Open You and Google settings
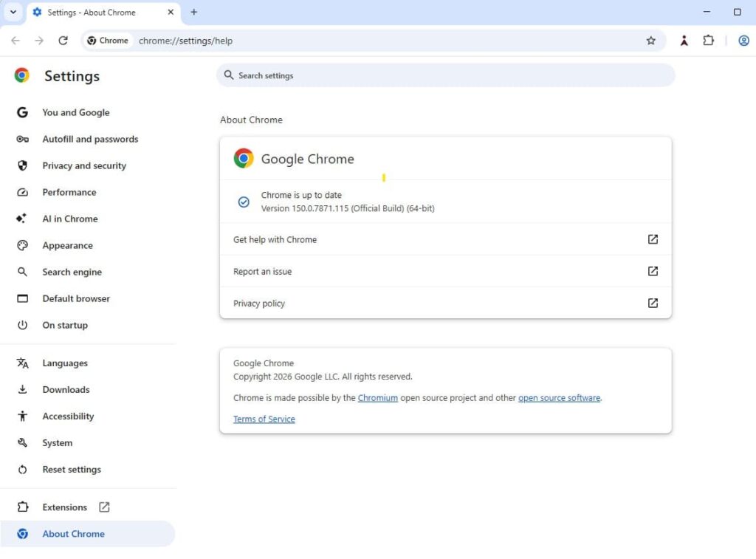The width and height of the screenshot is (756, 559). tap(89, 112)
